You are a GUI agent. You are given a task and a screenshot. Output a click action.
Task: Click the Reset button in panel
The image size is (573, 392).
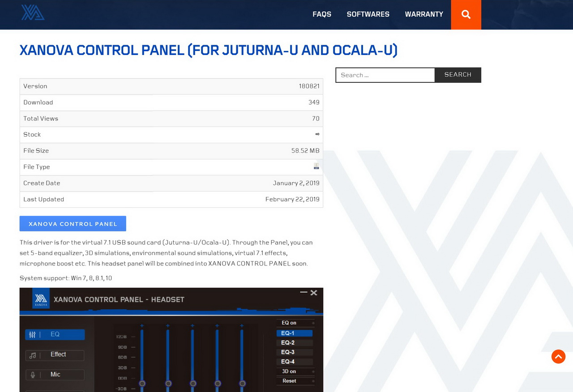pyautogui.click(x=295, y=381)
